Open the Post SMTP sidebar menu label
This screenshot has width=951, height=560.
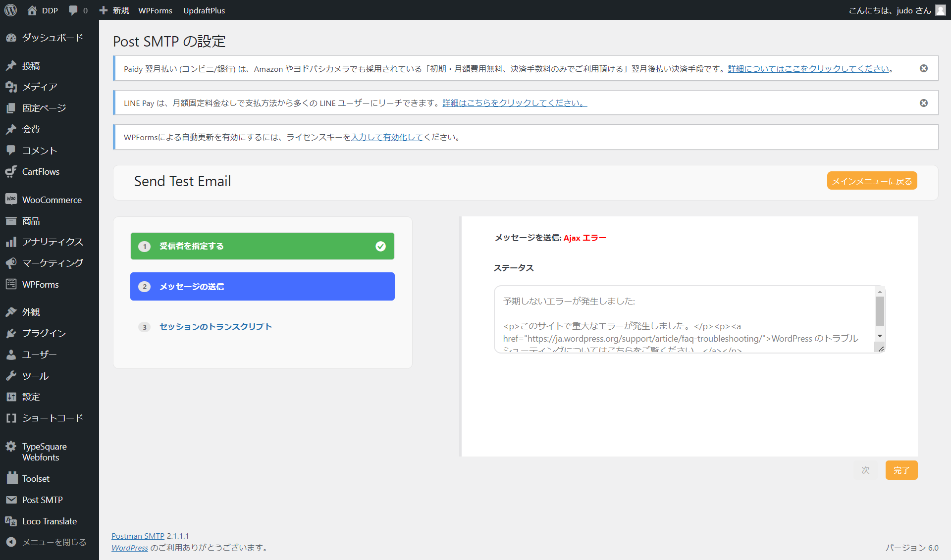click(x=43, y=500)
